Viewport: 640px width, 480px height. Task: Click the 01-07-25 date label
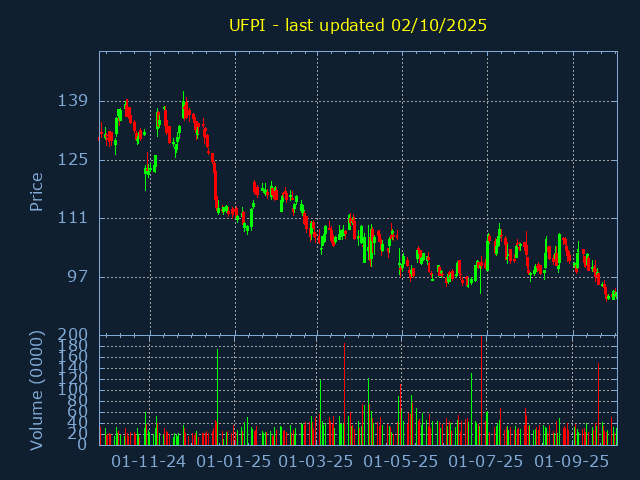coord(485,462)
